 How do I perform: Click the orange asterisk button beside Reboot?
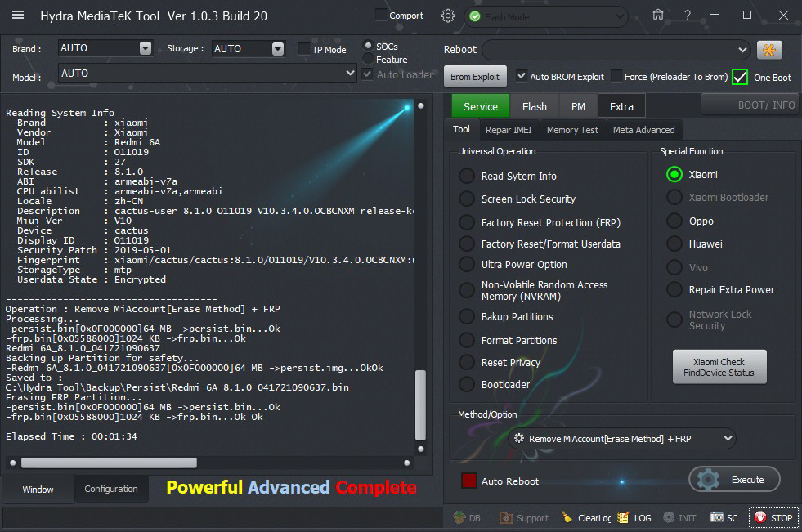pos(769,50)
